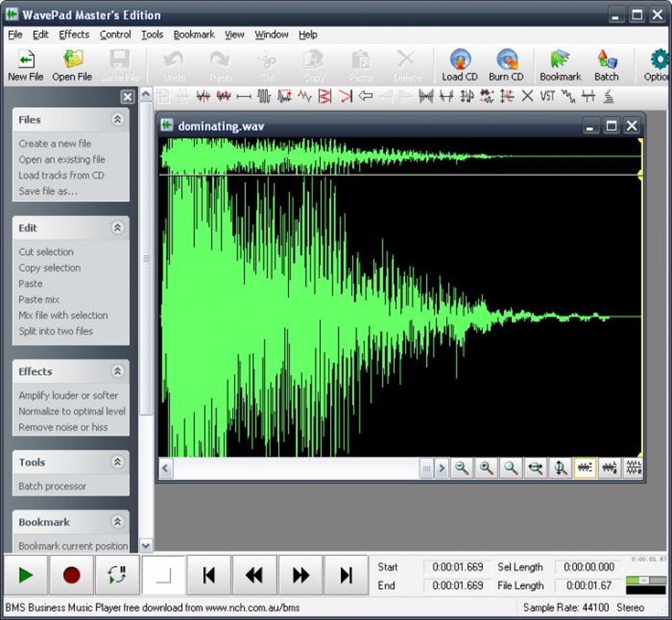
Task: Click the VST plugin effects icon
Action: click(x=547, y=96)
